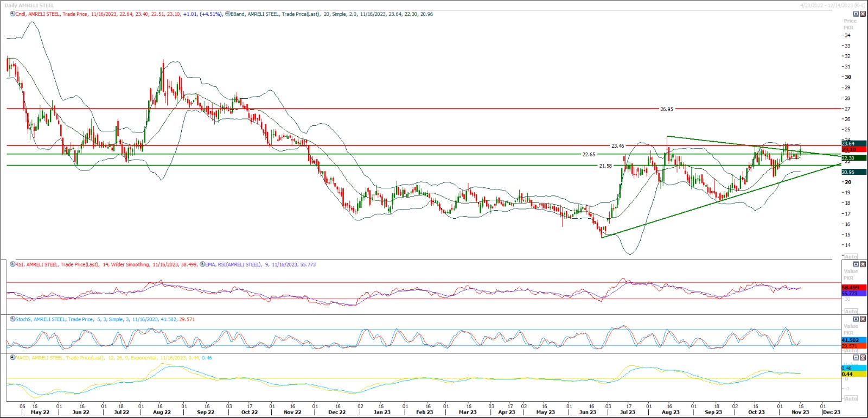Click the Daily AMRELI STEEL chart title

pyautogui.click(x=29, y=5)
